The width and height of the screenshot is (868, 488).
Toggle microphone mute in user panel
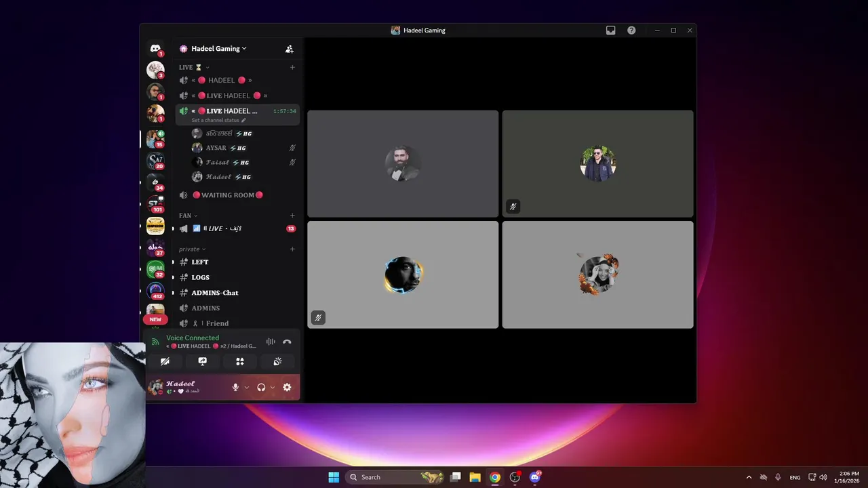235,387
